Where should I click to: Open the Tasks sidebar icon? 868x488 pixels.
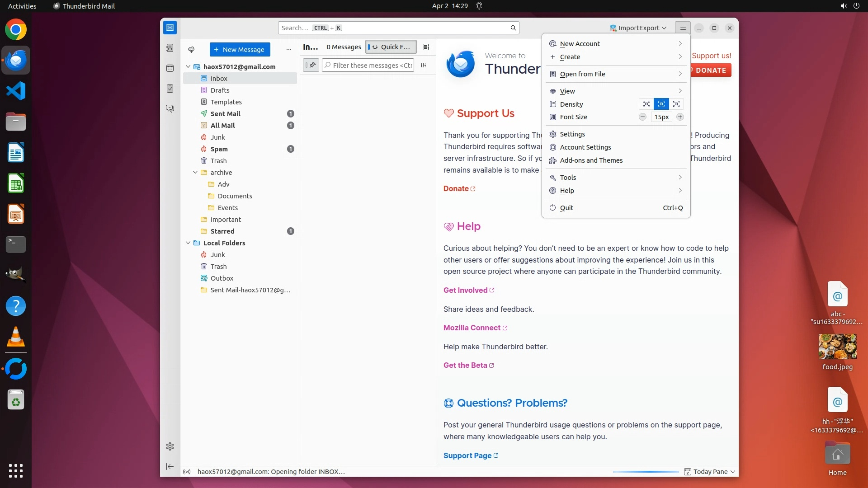pyautogui.click(x=170, y=89)
